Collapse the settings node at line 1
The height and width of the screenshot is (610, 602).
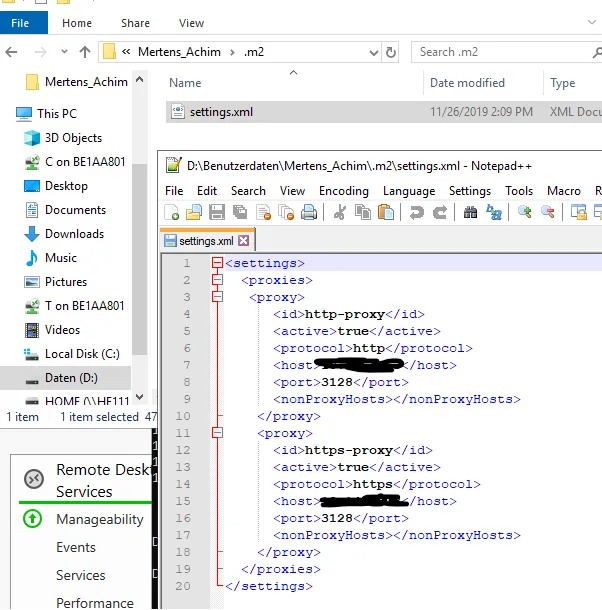coord(217,263)
